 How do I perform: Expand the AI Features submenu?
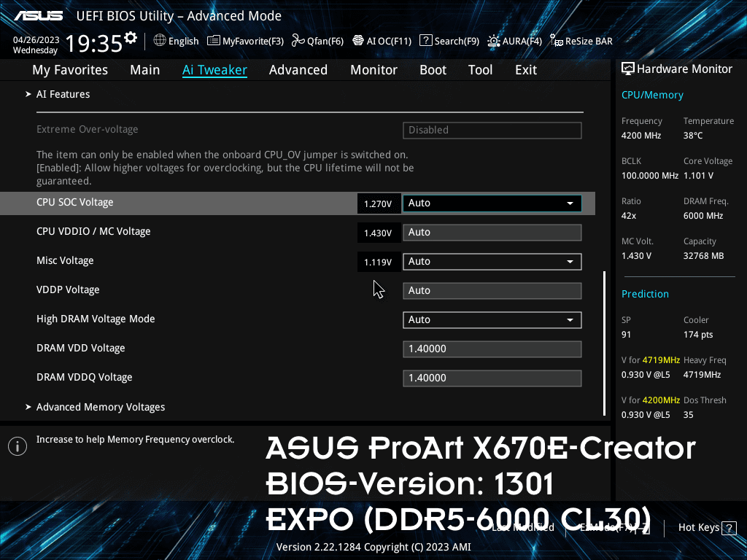tap(63, 94)
